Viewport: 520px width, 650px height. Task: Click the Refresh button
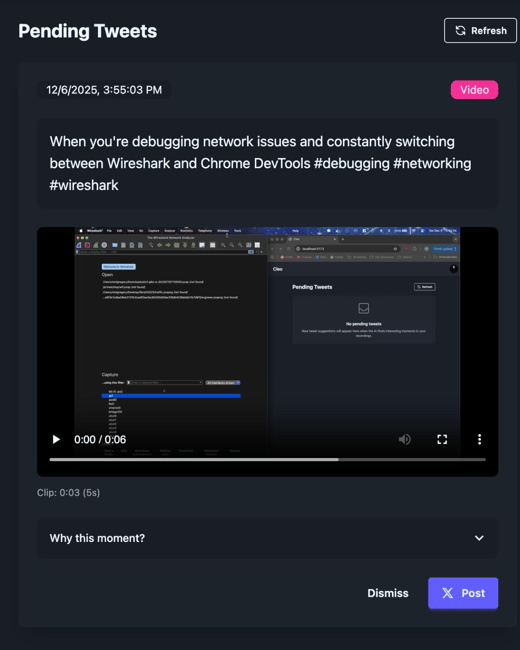(480, 31)
